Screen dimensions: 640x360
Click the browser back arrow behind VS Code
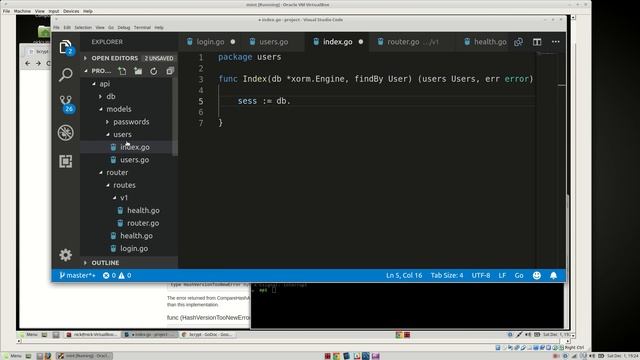click(28, 63)
